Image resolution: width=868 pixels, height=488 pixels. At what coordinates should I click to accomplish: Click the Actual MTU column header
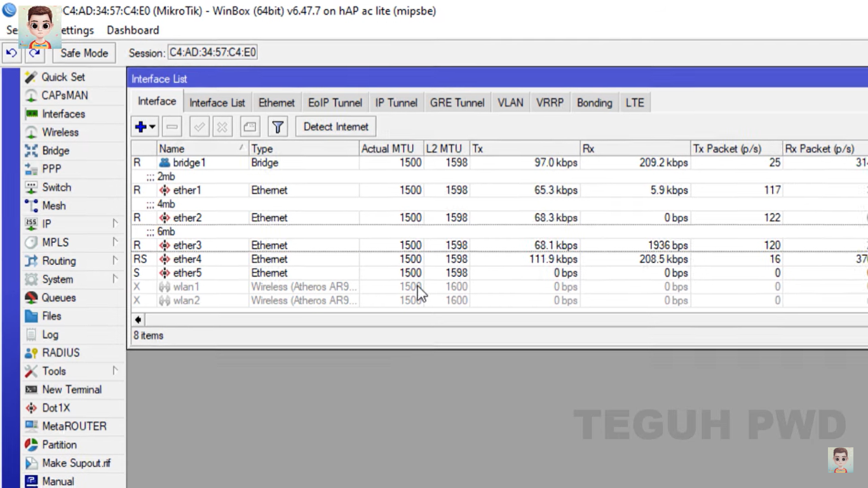[391, 149]
